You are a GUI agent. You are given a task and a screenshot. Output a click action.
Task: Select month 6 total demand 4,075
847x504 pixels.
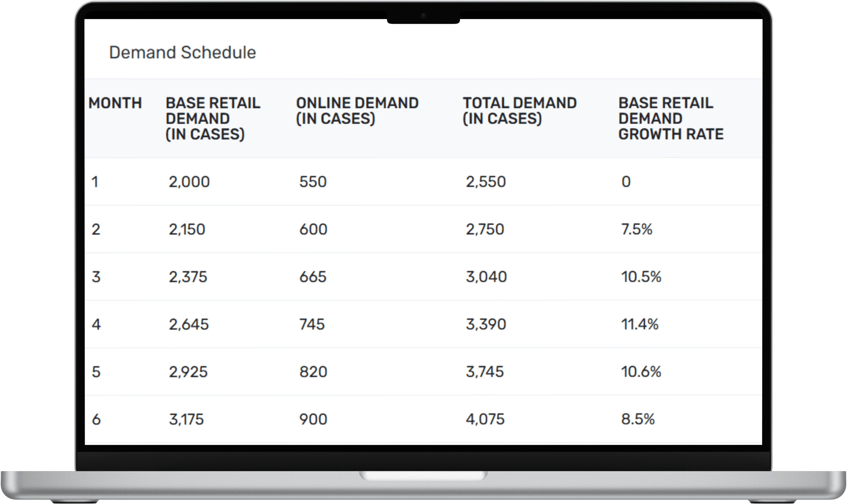click(485, 419)
